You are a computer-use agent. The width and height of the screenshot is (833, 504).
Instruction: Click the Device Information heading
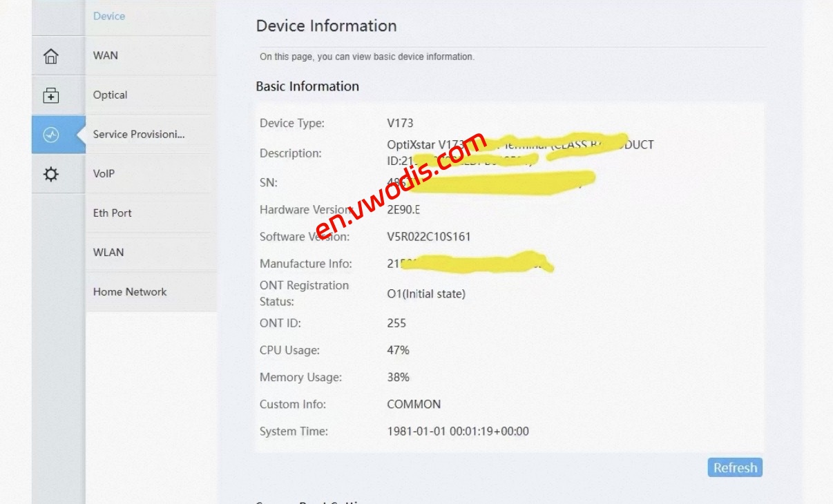[x=326, y=26]
